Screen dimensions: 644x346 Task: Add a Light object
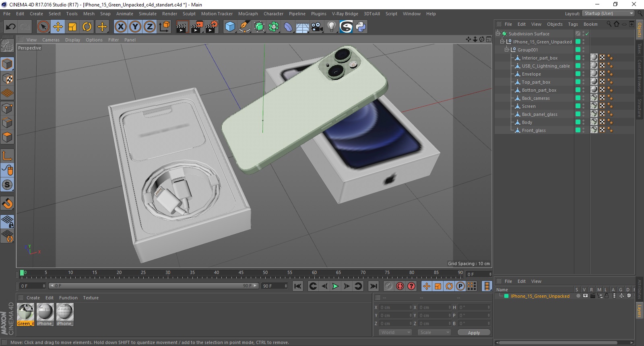[332, 27]
